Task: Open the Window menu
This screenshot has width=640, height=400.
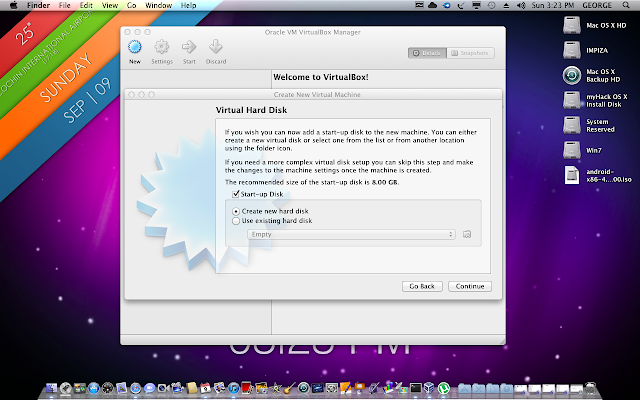Action: point(158,5)
